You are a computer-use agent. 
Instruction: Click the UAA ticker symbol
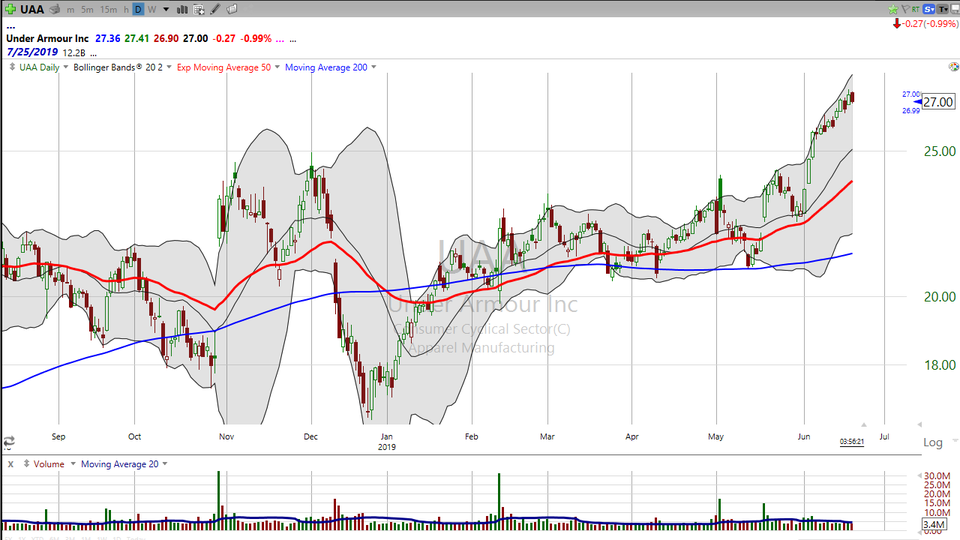point(32,9)
